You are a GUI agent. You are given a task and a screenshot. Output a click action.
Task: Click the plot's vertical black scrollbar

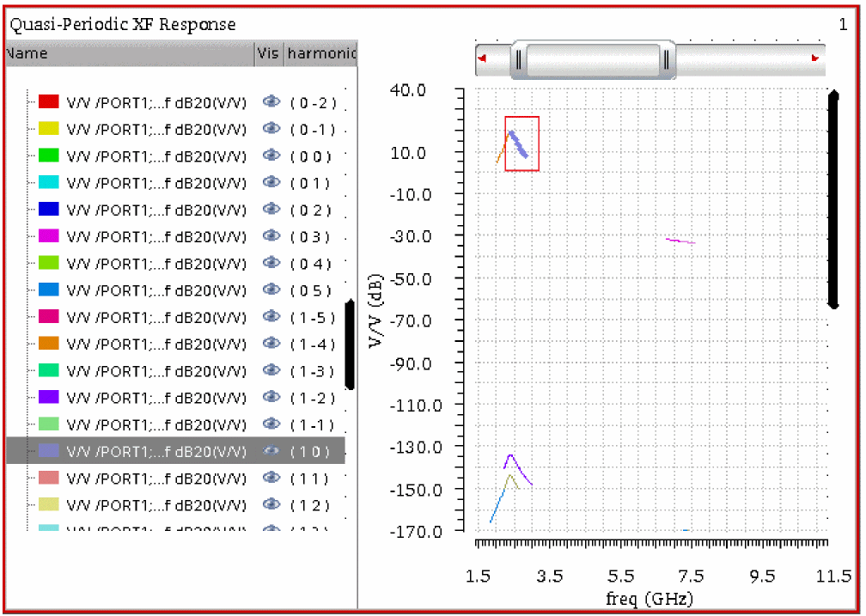coord(834,200)
